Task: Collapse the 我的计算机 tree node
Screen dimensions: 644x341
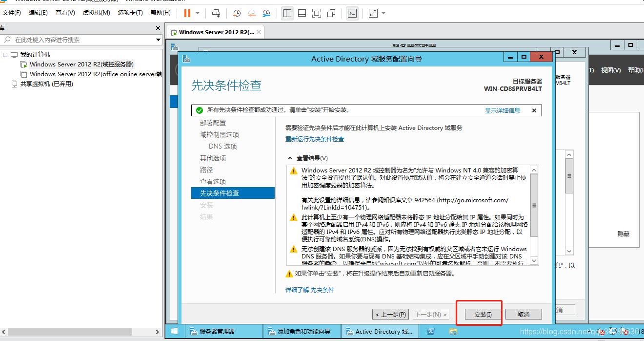Action: [5, 55]
